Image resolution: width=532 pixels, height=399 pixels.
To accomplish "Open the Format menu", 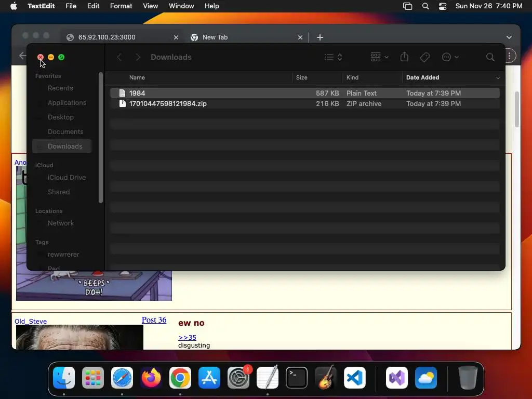I will (x=121, y=6).
